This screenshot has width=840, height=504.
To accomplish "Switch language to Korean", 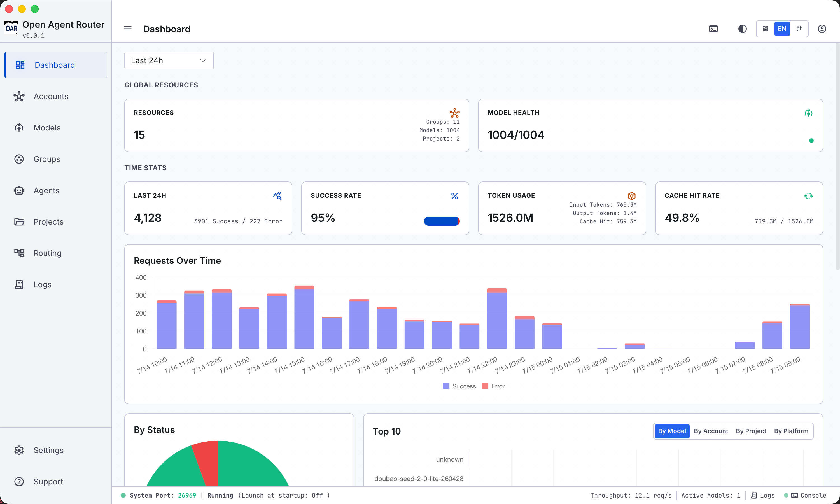I will [799, 29].
